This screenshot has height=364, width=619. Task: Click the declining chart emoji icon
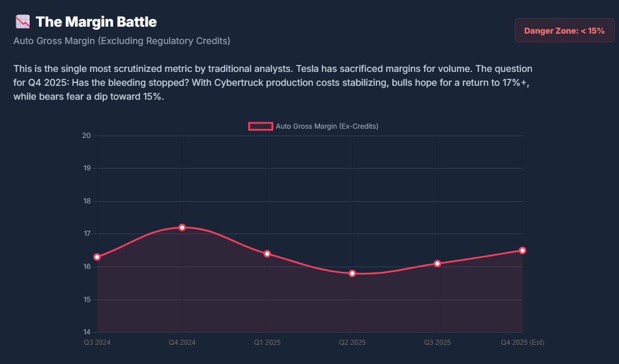(23, 23)
